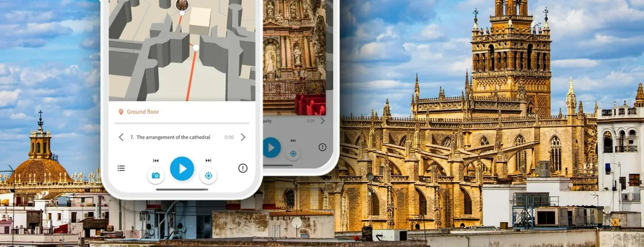Click the 0:00 time on back phone
The height and width of the screenshot is (247, 644).
[311, 121]
